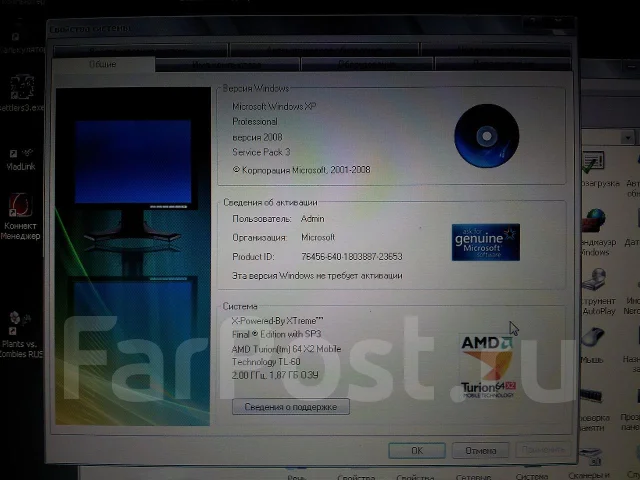
Task: Open settlers3.exe desktop icon
Action: coord(22,93)
